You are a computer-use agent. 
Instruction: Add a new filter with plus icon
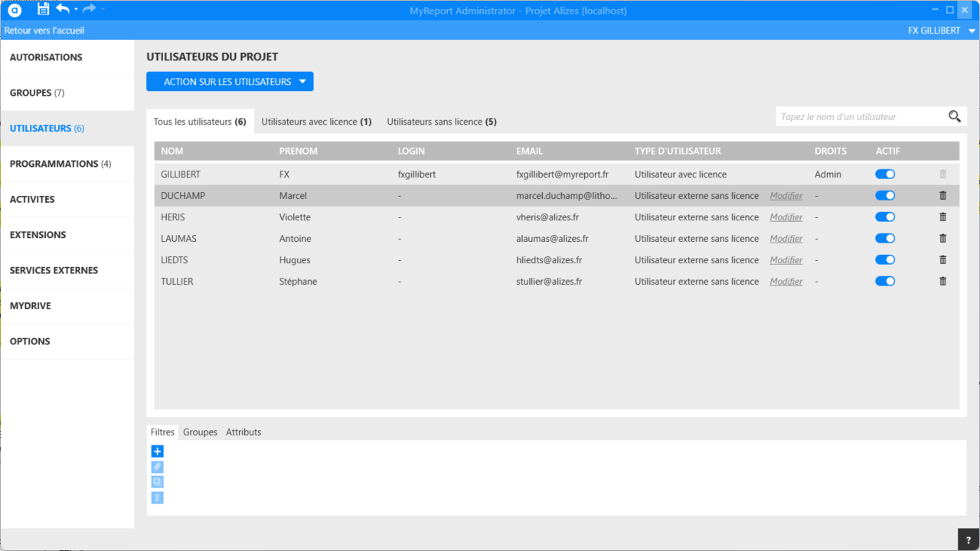click(x=157, y=452)
